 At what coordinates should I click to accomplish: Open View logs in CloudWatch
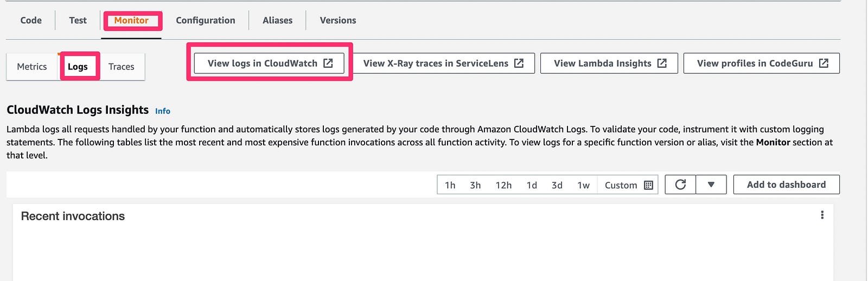point(269,63)
